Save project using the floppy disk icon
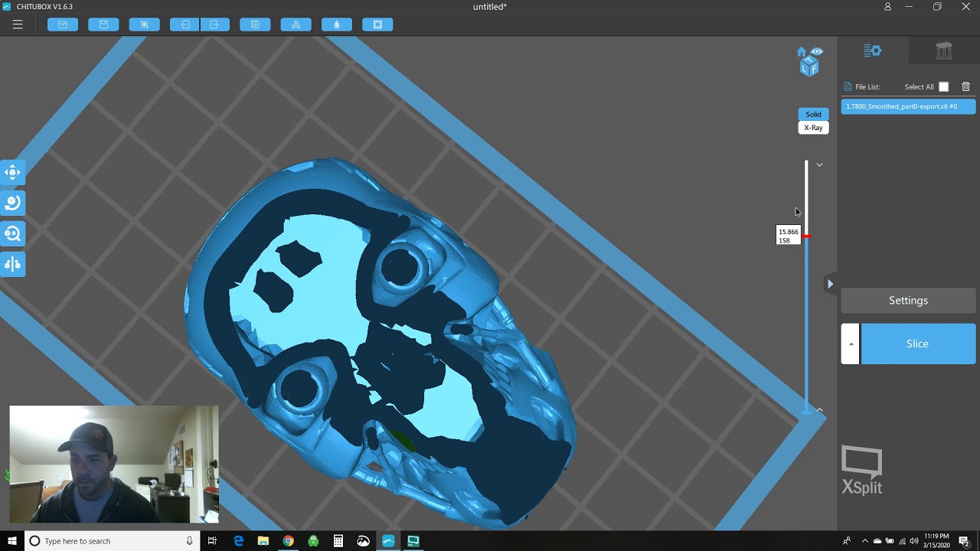Screen dimensions: 980x551 pyautogui.click(x=103, y=24)
